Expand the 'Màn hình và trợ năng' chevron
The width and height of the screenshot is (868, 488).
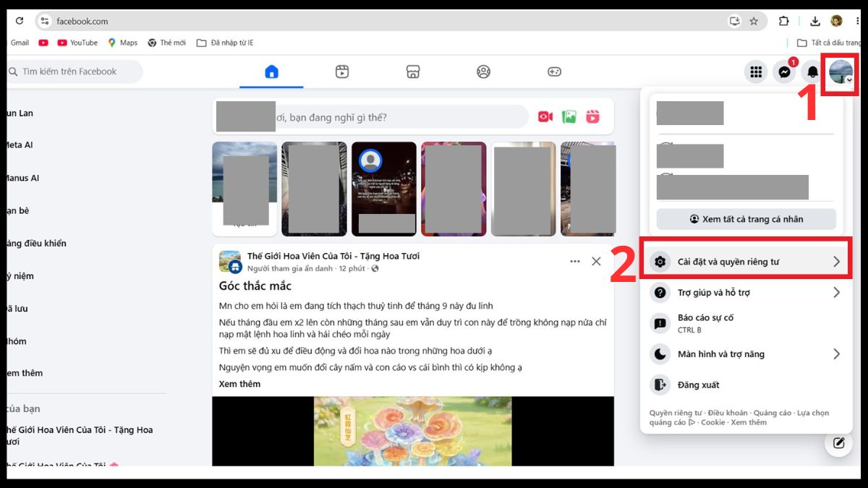coord(837,354)
